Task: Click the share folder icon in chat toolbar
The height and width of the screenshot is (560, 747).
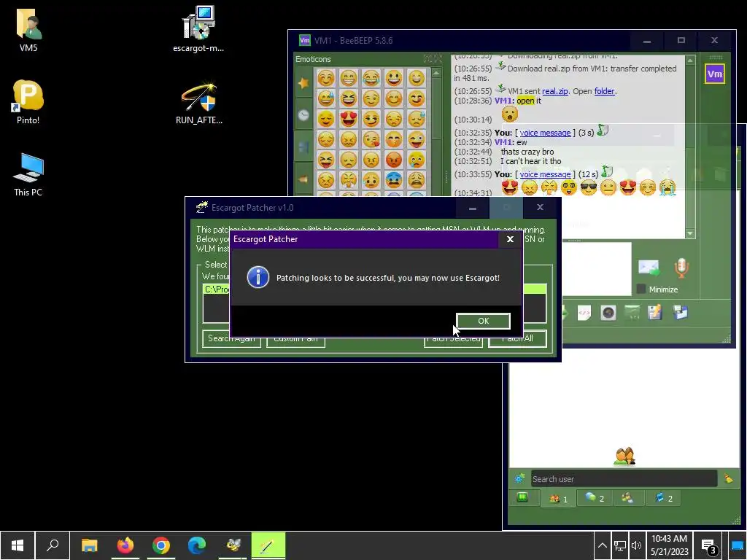Action: point(680,313)
